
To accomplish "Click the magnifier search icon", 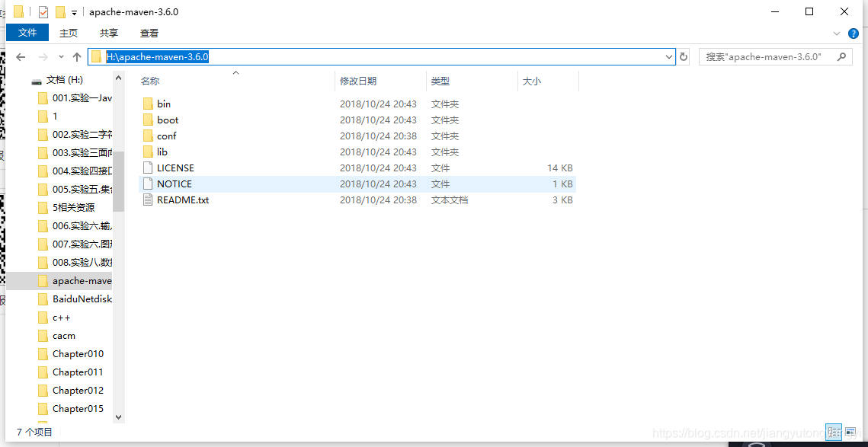I will [x=841, y=56].
